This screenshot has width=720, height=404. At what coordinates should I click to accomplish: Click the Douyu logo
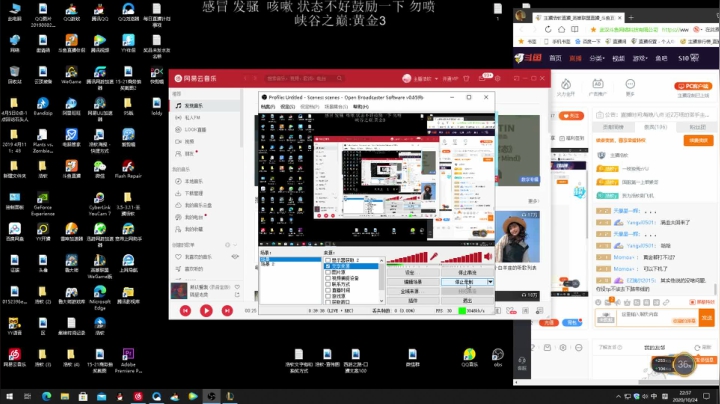point(528,58)
